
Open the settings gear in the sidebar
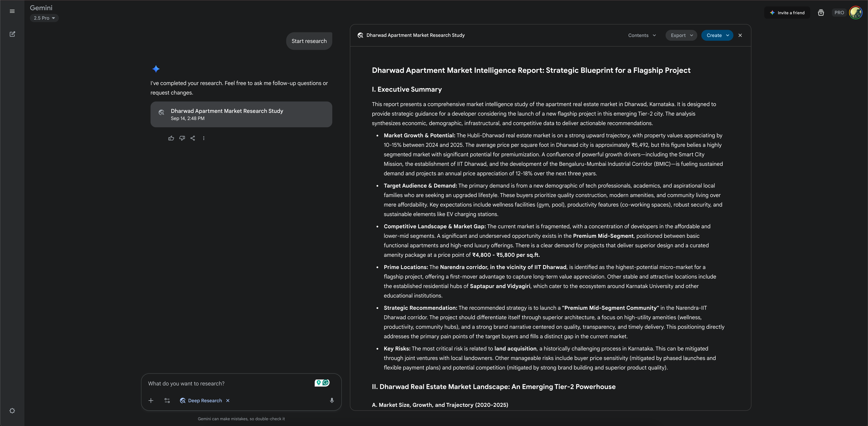(12, 411)
